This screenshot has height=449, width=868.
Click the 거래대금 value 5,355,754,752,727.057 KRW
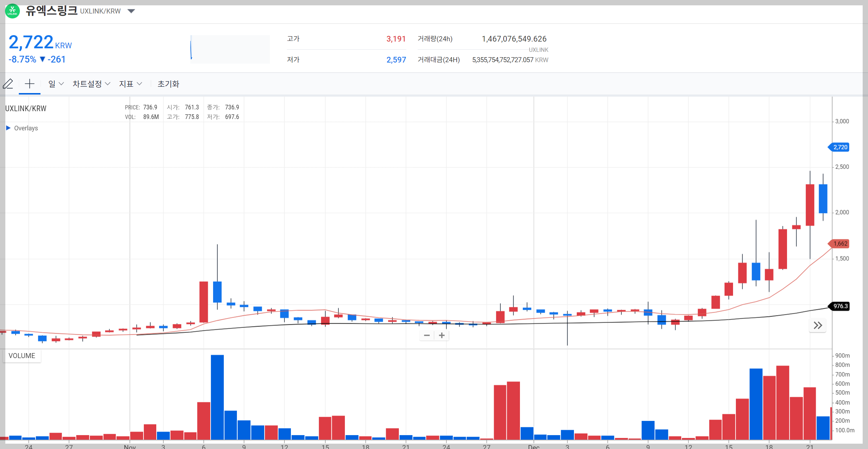tap(510, 60)
